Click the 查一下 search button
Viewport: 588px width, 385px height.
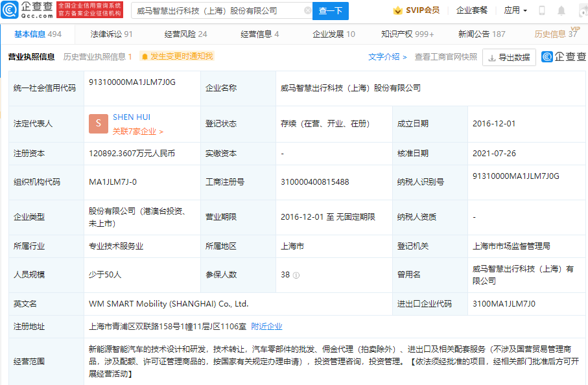331,11
